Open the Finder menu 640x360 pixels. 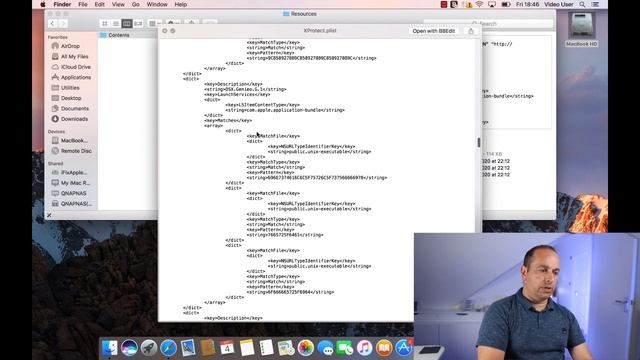pyautogui.click(x=62, y=4)
